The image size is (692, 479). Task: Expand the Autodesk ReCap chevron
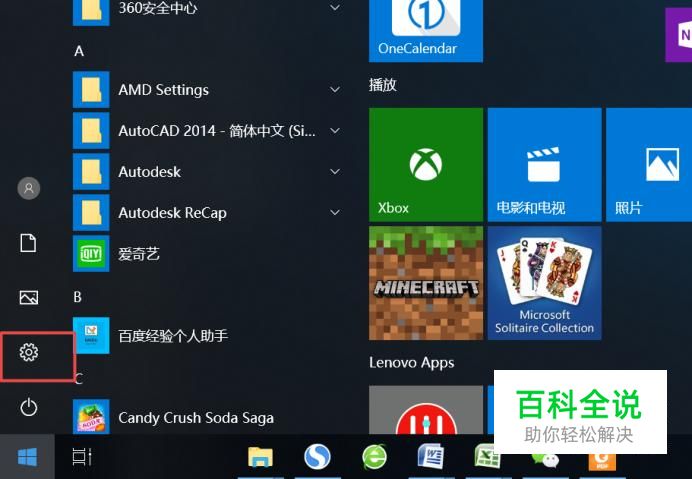pyautogui.click(x=335, y=212)
